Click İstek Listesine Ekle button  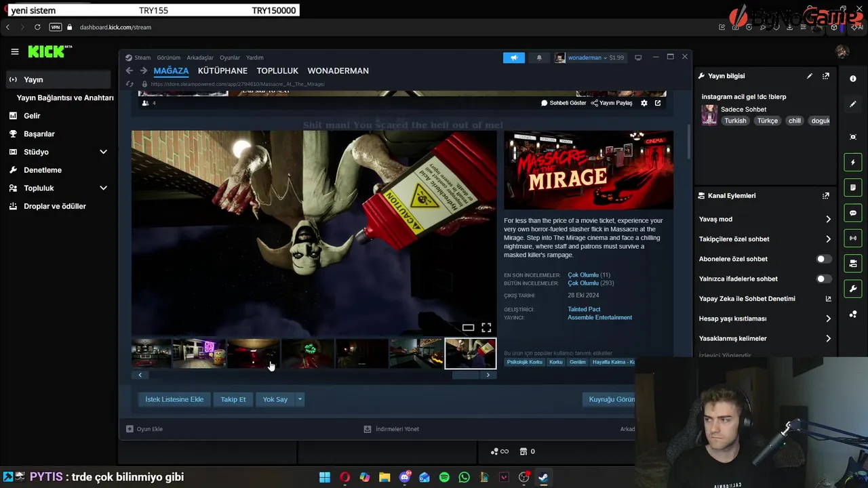pyautogui.click(x=174, y=399)
